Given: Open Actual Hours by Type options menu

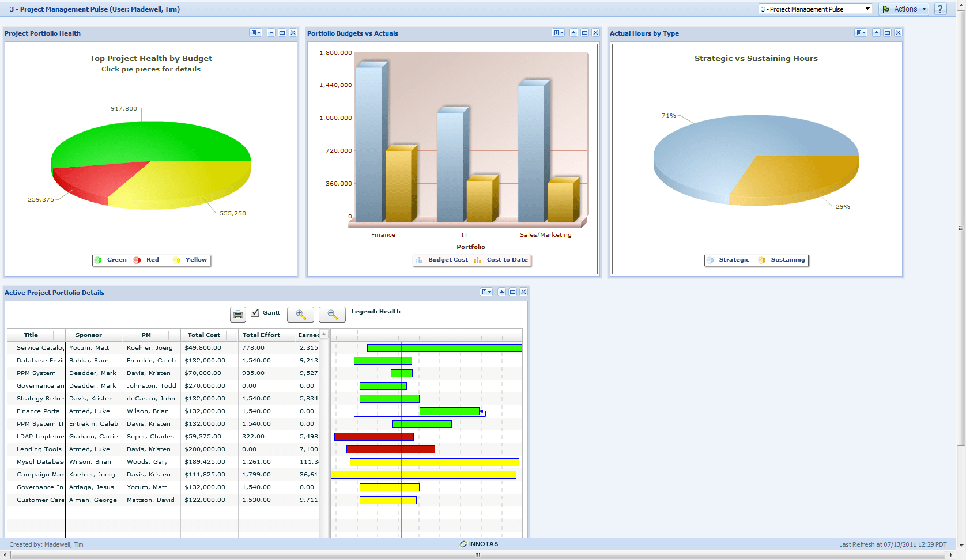Looking at the screenshot, I should pyautogui.click(x=861, y=33).
